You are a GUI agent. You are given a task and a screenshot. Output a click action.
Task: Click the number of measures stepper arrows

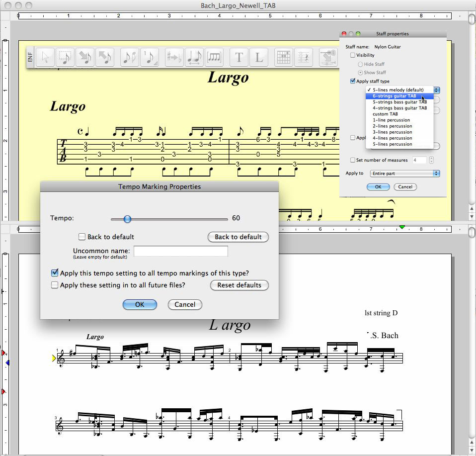tap(431, 160)
